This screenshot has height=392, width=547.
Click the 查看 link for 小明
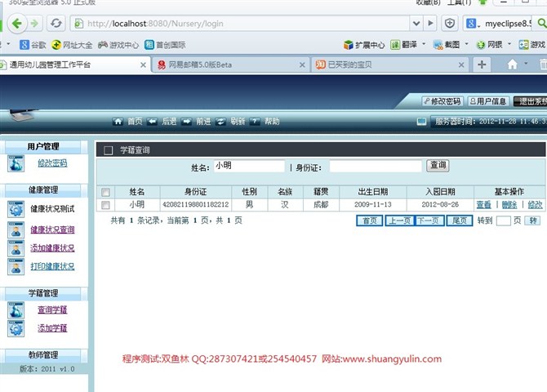pyautogui.click(x=483, y=205)
